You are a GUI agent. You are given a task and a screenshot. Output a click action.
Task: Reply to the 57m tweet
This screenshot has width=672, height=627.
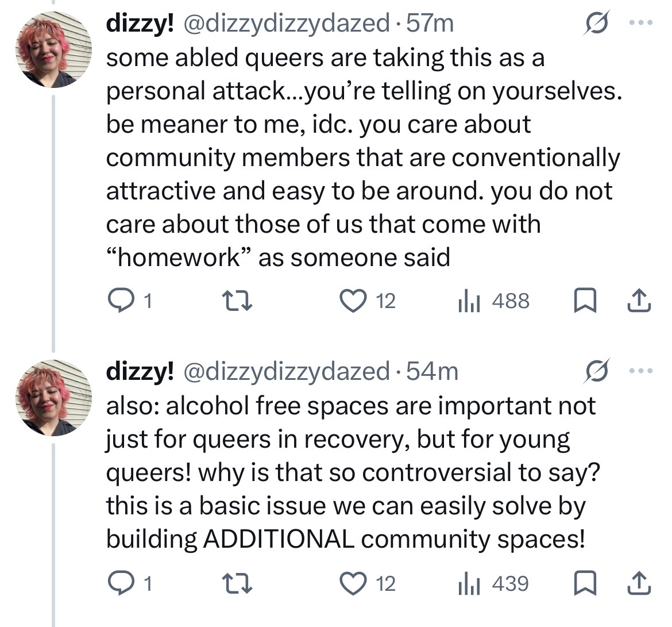(129, 301)
